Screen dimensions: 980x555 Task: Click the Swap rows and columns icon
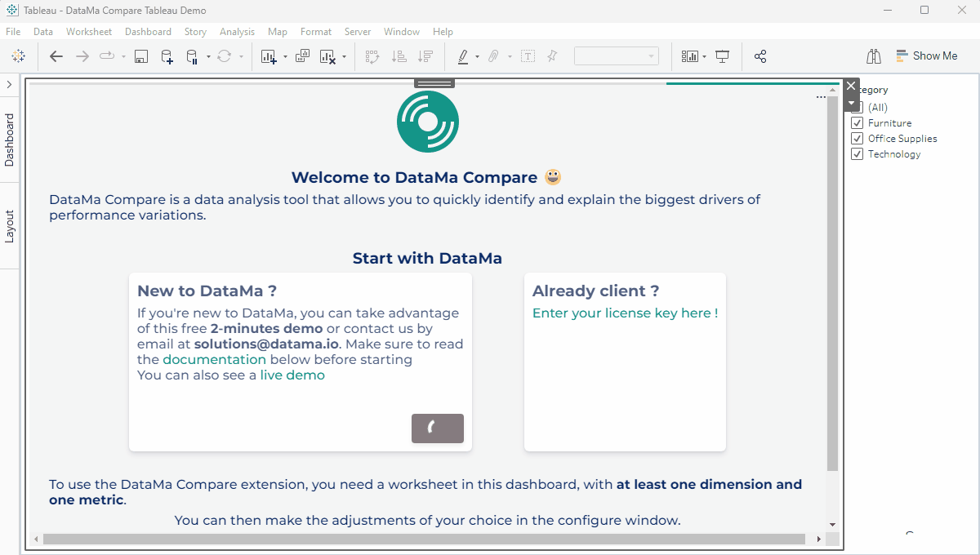373,56
